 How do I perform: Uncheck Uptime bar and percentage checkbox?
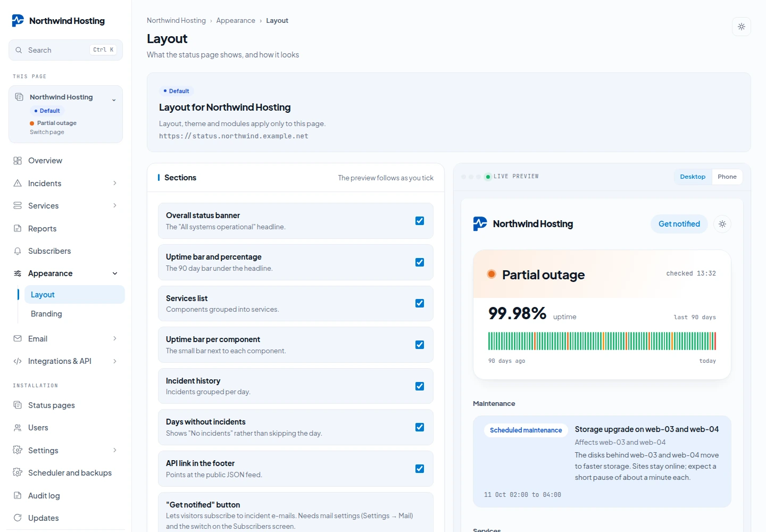pyautogui.click(x=420, y=262)
